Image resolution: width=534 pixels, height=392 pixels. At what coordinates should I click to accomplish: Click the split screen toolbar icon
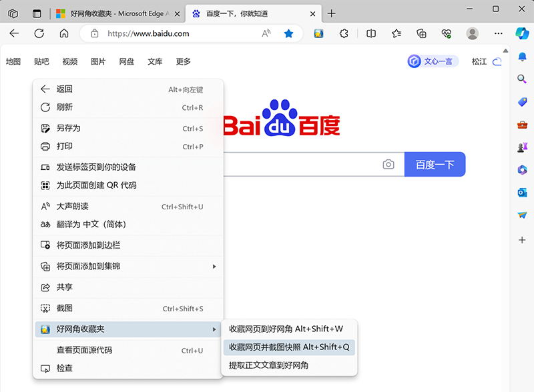point(372,33)
